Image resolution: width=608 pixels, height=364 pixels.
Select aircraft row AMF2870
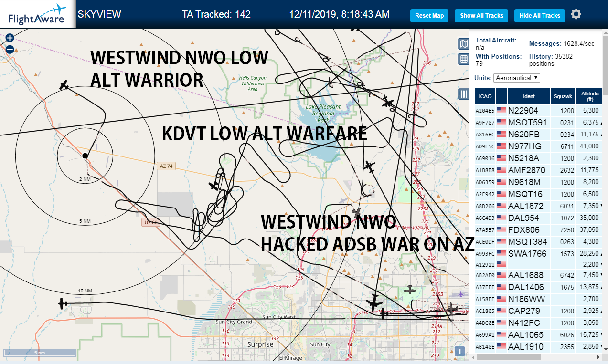tap(539, 170)
